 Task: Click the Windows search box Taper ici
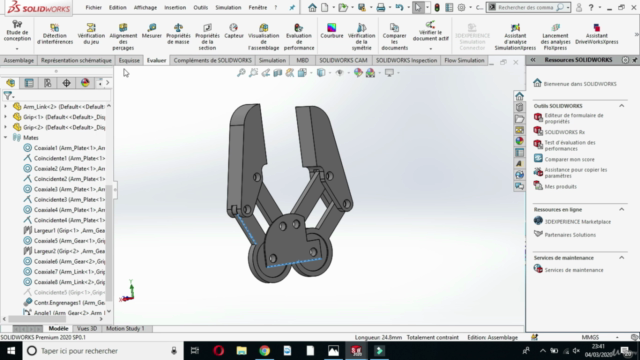click(102, 351)
